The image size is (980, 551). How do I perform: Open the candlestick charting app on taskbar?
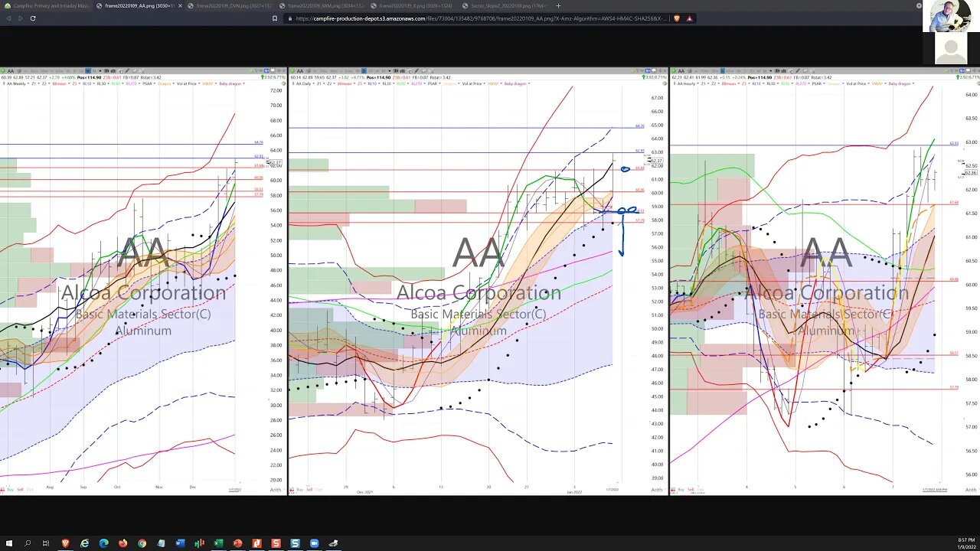coord(199,543)
